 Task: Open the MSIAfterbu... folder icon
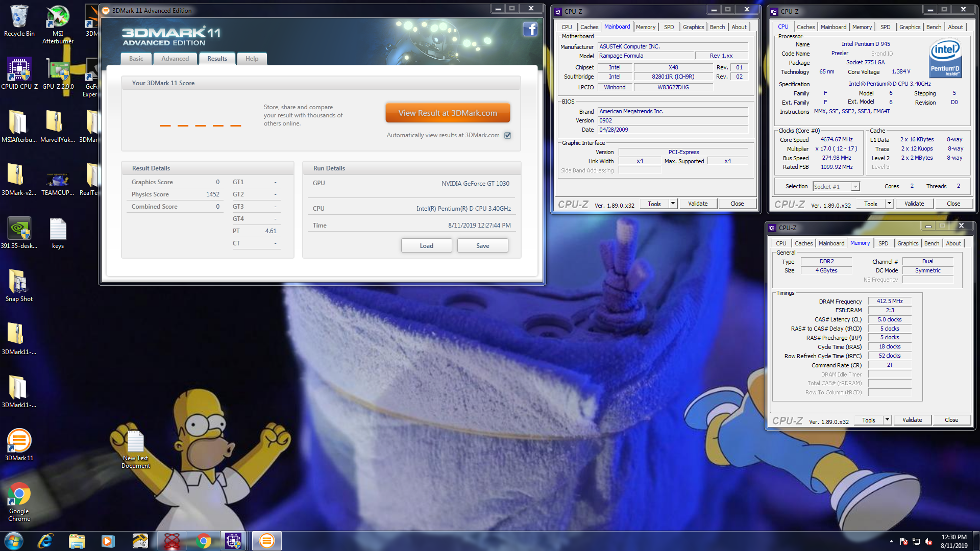[x=19, y=127]
